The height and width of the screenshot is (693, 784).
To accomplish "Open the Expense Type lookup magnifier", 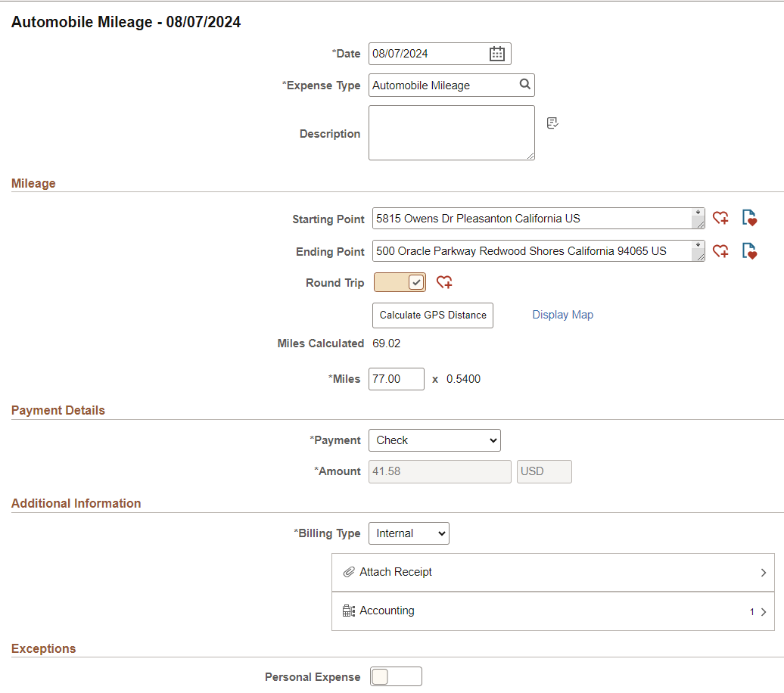I will (525, 85).
